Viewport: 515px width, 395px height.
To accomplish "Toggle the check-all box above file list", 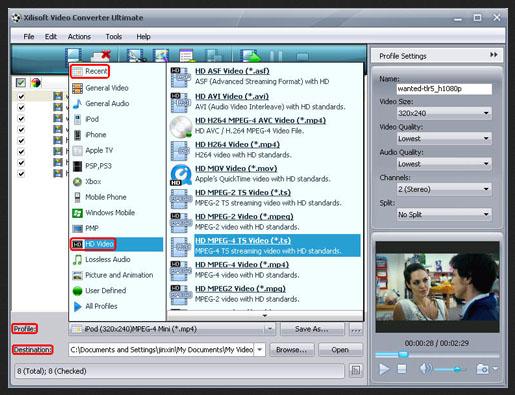I will [21, 82].
